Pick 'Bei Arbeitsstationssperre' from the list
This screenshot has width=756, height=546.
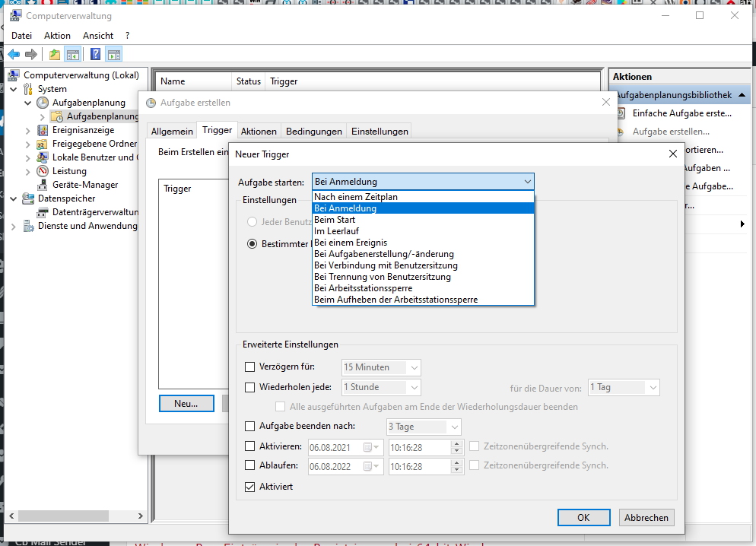point(363,288)
